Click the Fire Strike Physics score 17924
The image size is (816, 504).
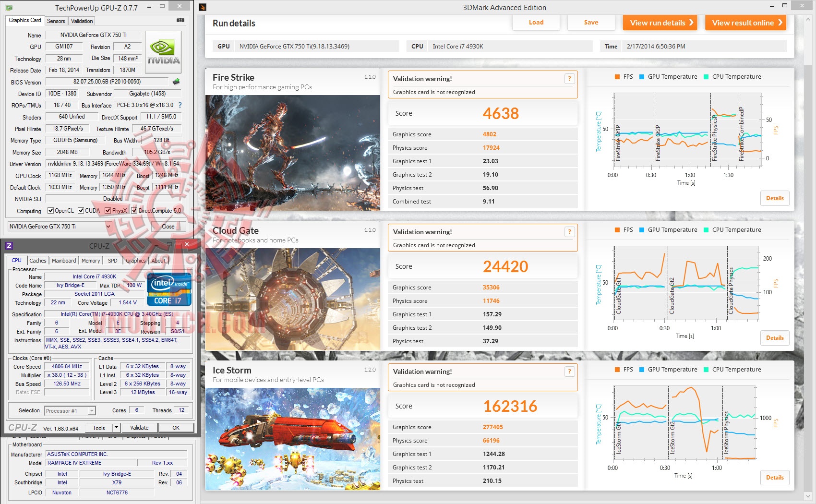(491, 148)
